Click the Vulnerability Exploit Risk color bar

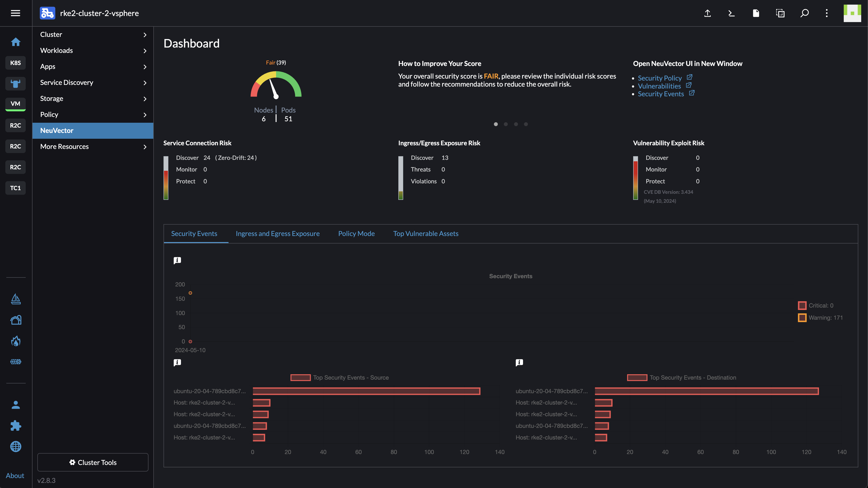636,178
